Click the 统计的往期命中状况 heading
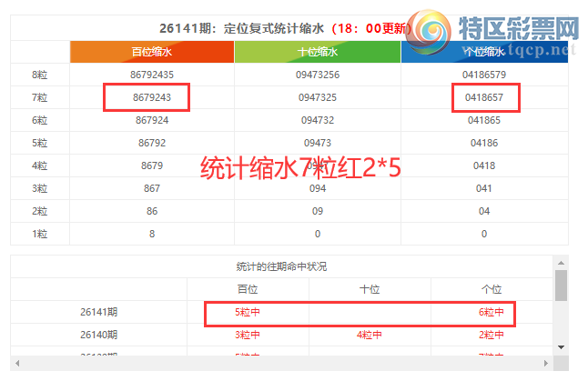 pos(281,266)
